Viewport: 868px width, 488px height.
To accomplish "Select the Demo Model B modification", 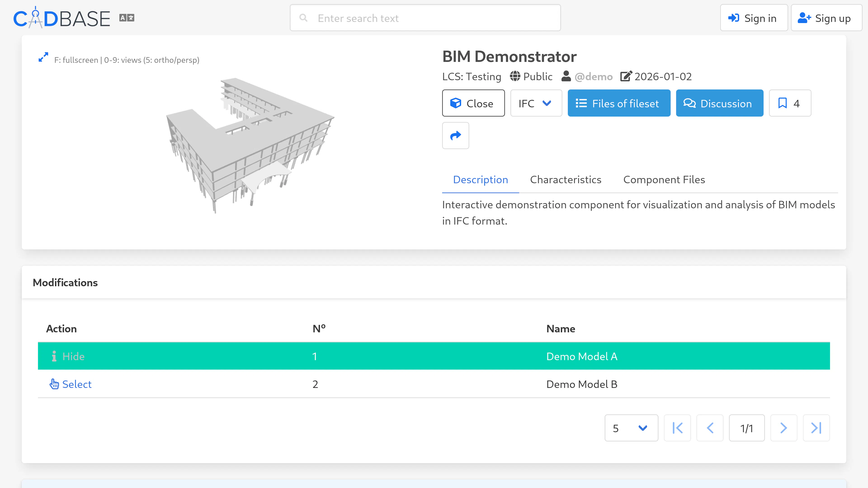I will tap(71, 384).
